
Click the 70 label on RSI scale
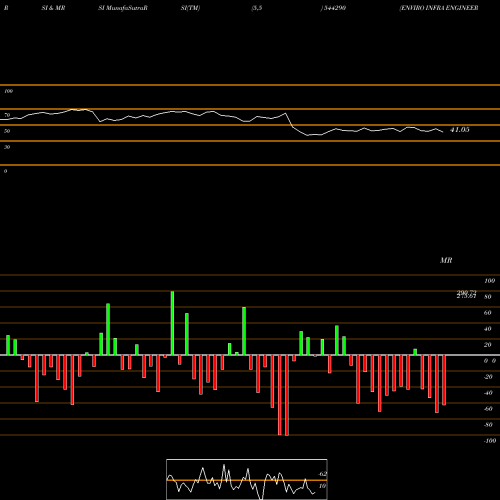tap(7, 115)
